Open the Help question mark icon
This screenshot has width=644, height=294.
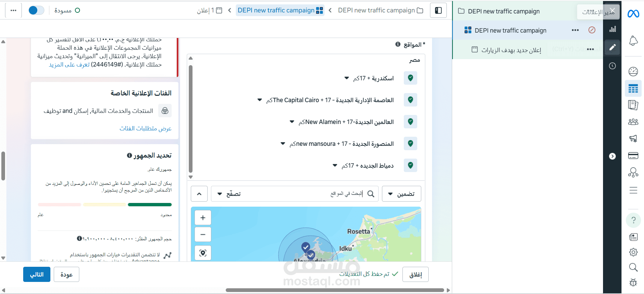[x=633, y=220]
